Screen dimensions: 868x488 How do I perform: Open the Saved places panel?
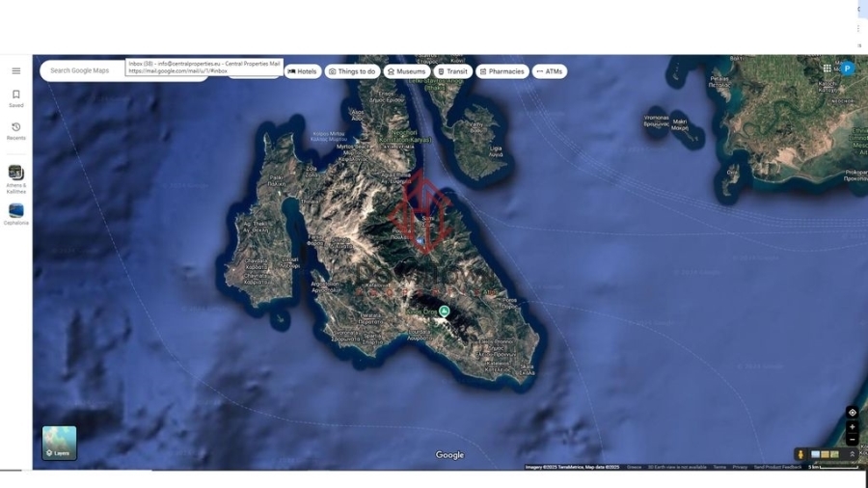pos(15,97)
